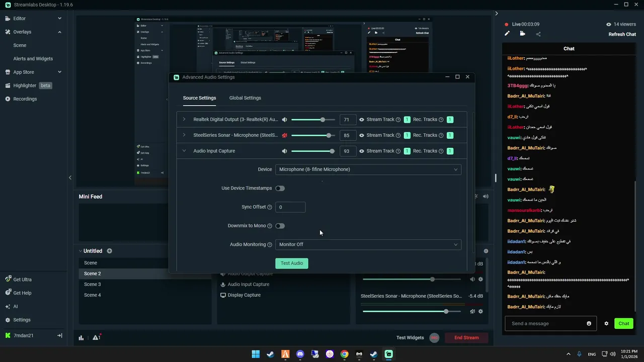Open mixer settings gear icon at top
644x362 pixels.
coord(486,251)
